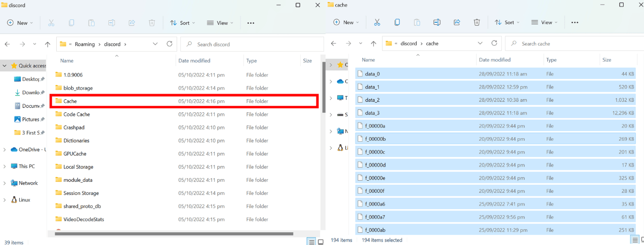
Task: Open recent locations dropdown in discord window
Action: click(x=34, y=44)
